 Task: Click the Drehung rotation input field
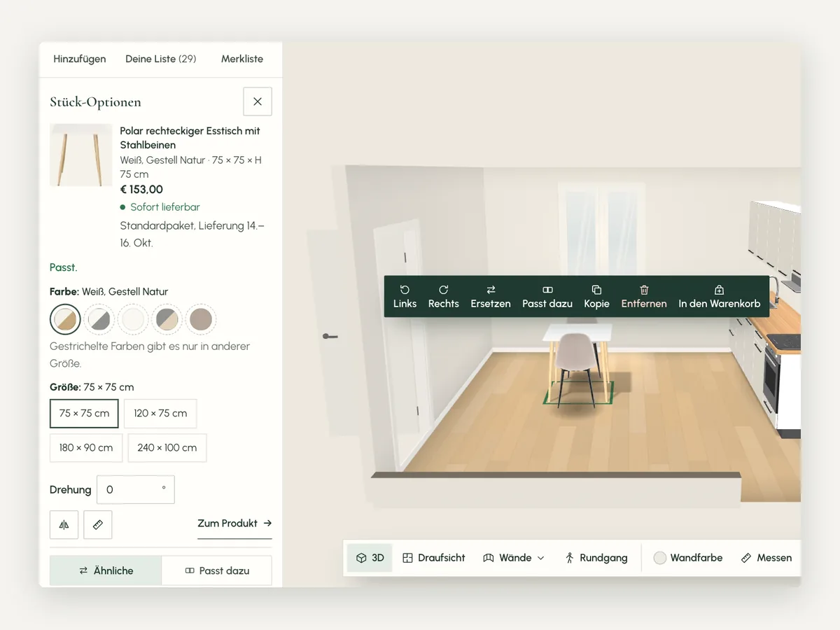pyautogui.click(x=136, y=489)
